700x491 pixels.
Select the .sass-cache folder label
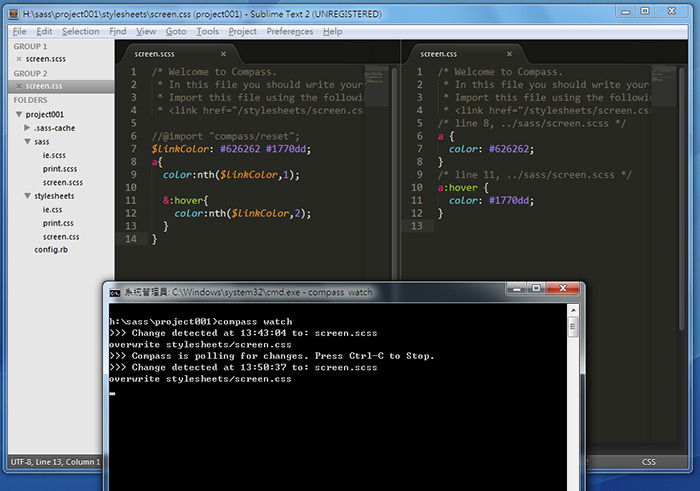54,128
